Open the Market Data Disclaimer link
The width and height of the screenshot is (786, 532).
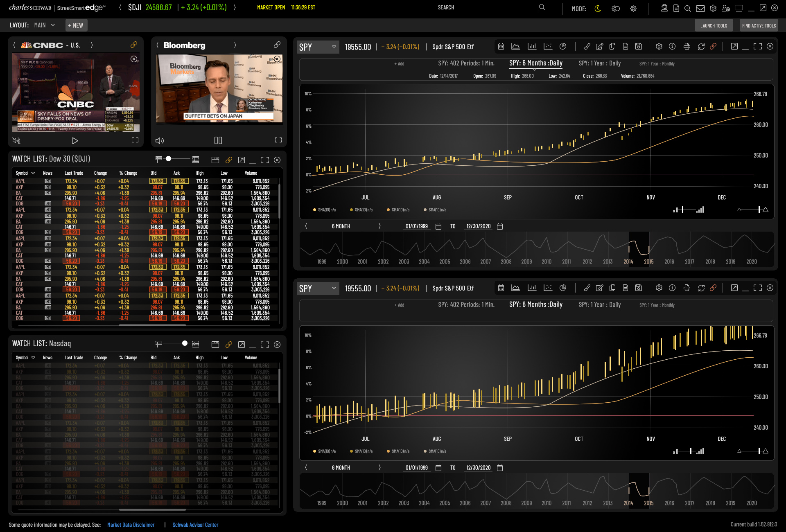131,525
